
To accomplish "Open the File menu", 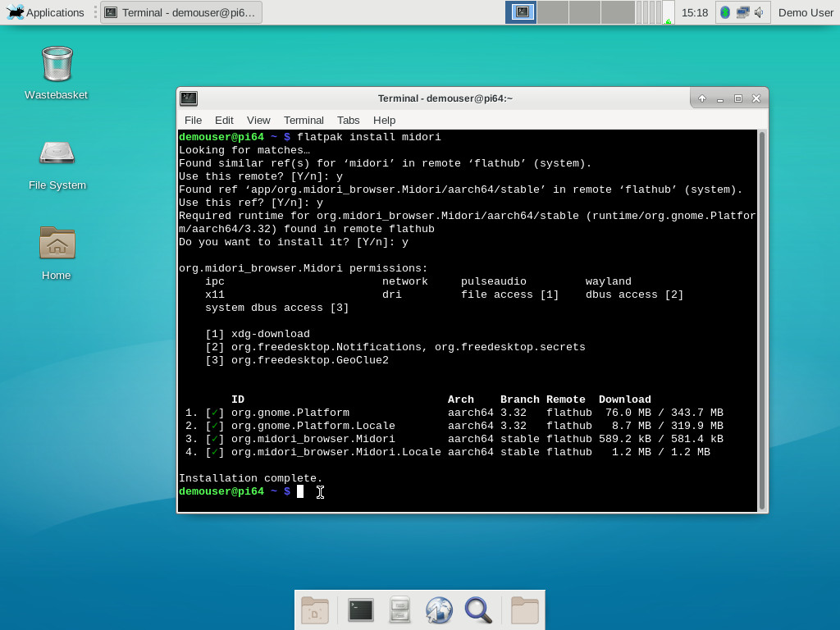I will [x=193, y=120].
